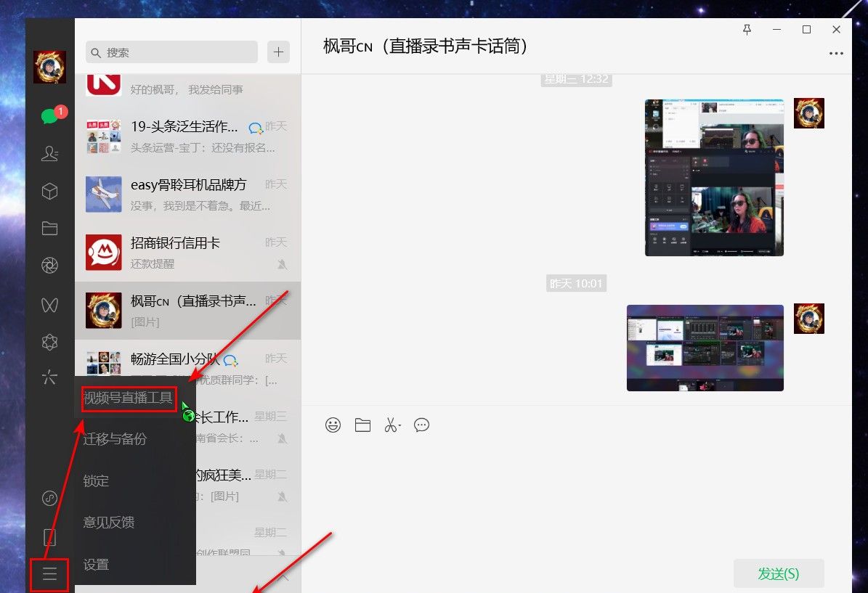Open the chat history bubble icon
This screenshot has width=868, height=593.
(x=422, y=425)
